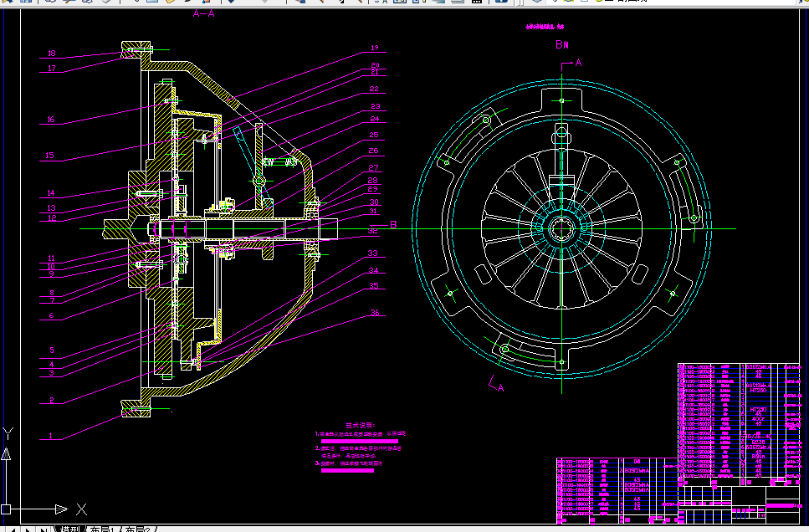
Task: Select the 'A-A' section view title
Action: tap(204, 13)
